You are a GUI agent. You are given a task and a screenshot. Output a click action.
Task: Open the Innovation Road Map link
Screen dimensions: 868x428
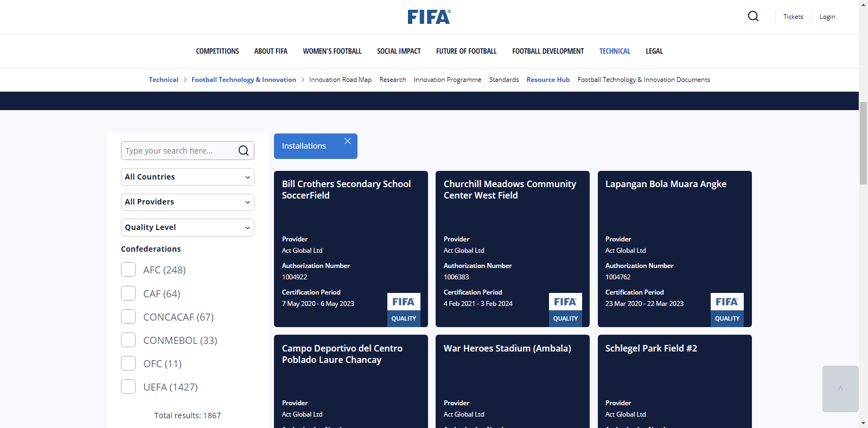tap(340, 80)
